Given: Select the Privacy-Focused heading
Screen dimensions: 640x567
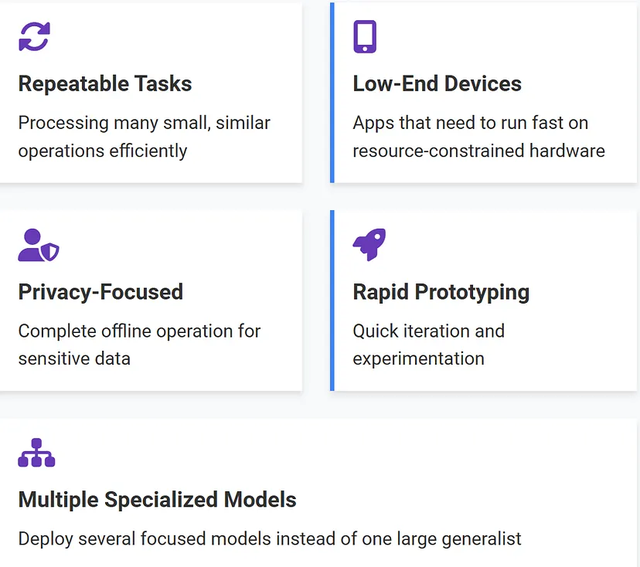Looking at the screenshot, I should pyautogui.click(x=100, y=292).
